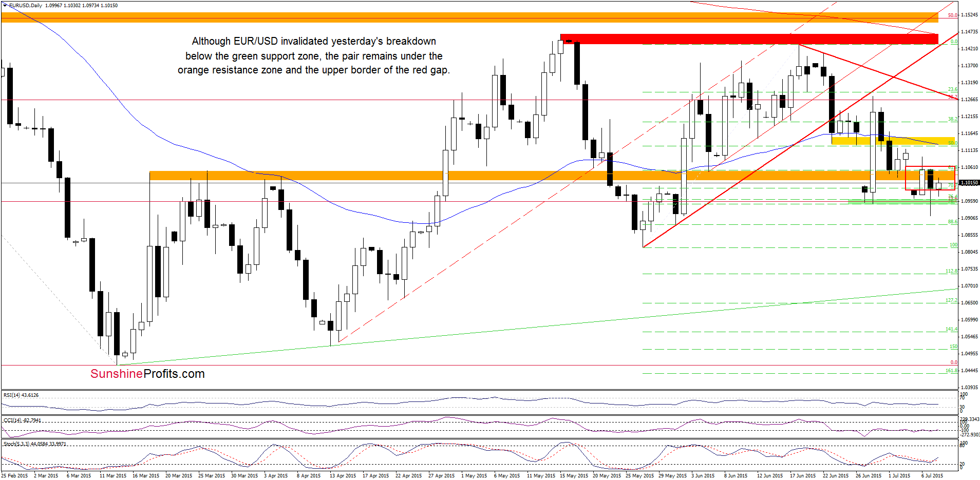Click the 1.14735 price axis label
Screen dimensions: 980x480
[x=969, y=32]
